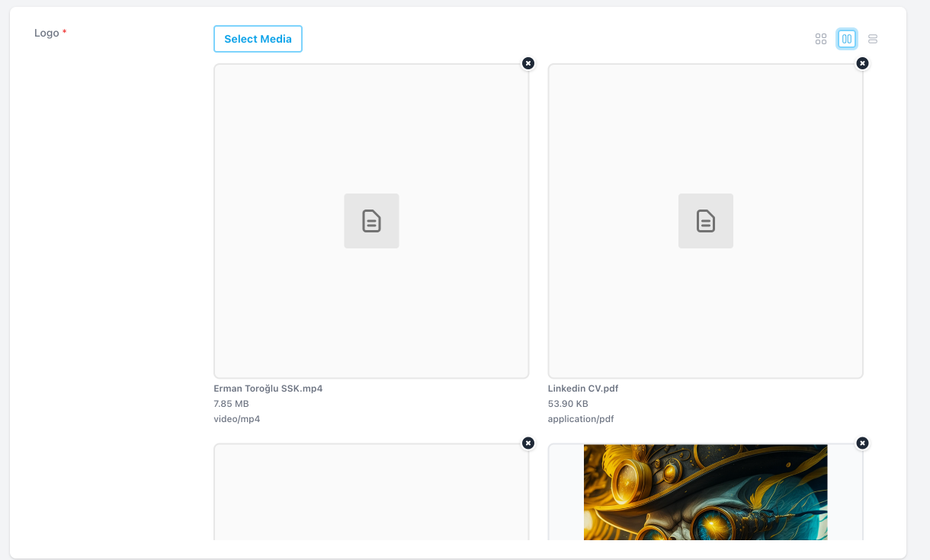Click the Logo field label

(46, 33)
